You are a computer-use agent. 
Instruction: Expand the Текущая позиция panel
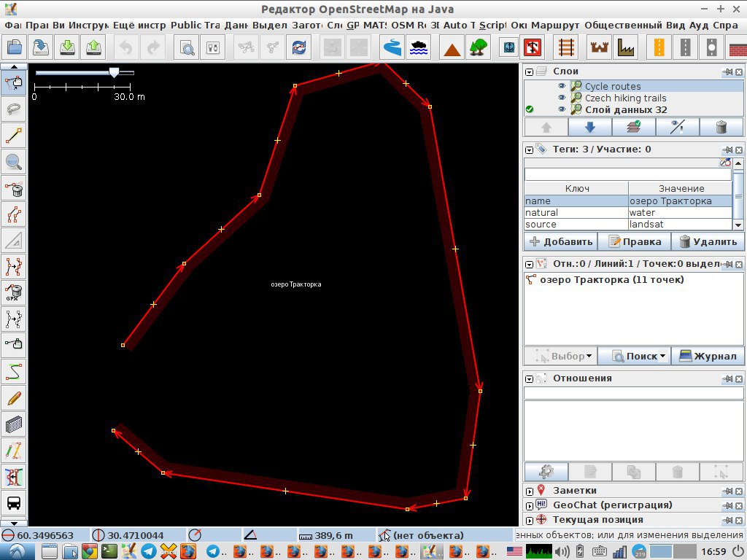pyautogui.click(x=530, y=521)
